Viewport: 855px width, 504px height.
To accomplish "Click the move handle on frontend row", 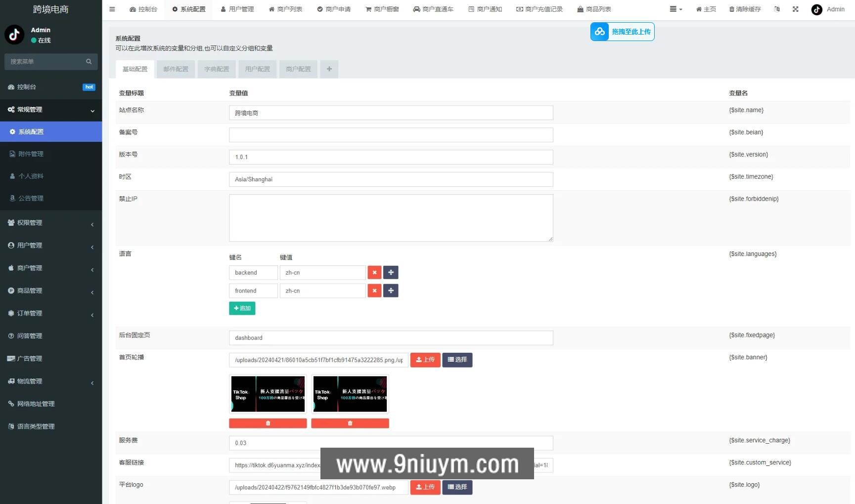I will (x=391, y=291).
